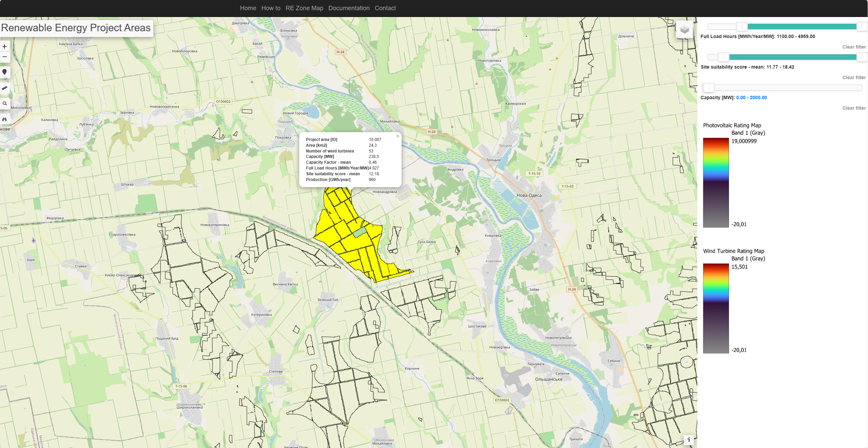Click the info attribution button
Image resolution: width=868 pixels, height=448 pixels.
click(x=688, y=440)
